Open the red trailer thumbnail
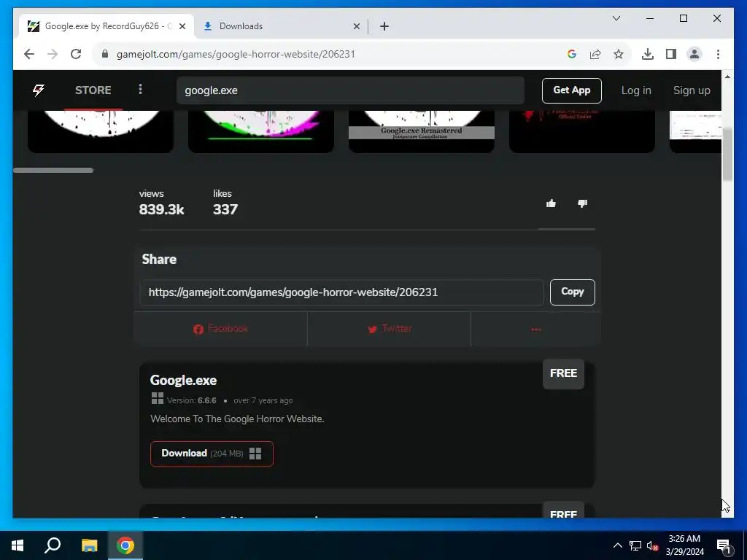The image size is (747, 560). click(x=581, y=131)
